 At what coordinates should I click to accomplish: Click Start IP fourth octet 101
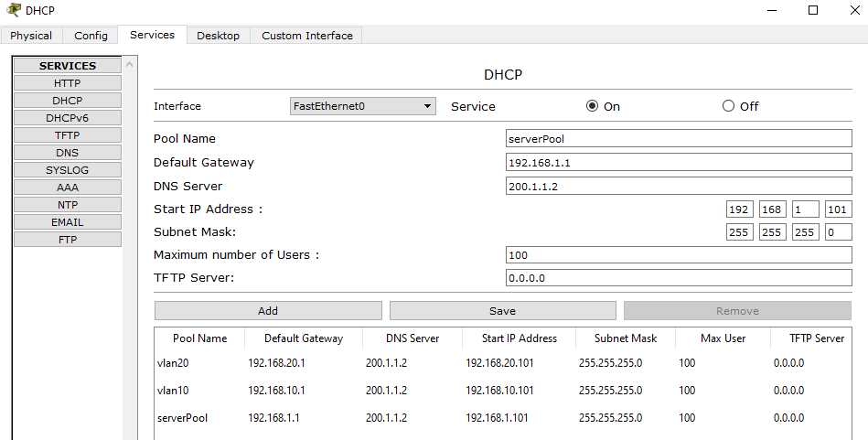pyautogui.click(x=838, y=209)
